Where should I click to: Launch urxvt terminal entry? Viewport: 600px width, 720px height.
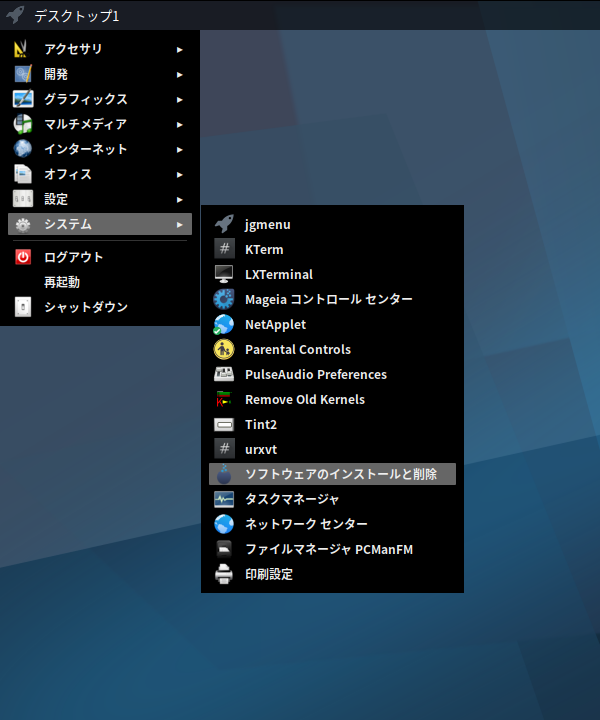[332, 450]
